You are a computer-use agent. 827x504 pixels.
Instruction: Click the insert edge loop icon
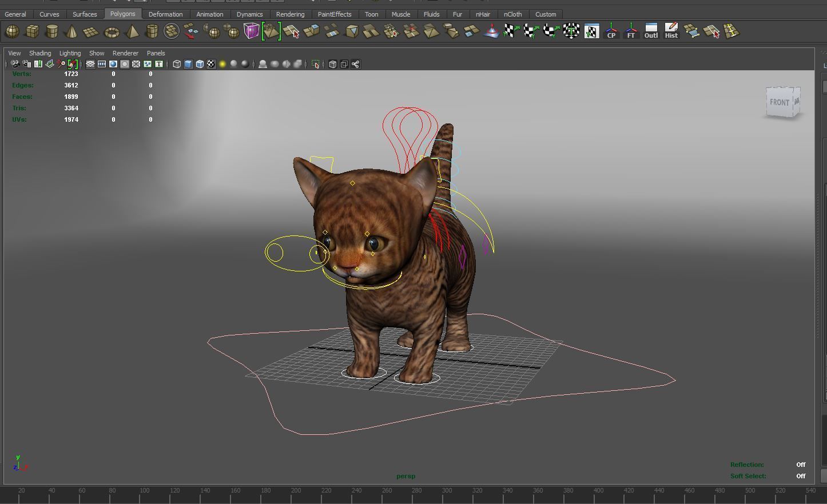pos(731,31)
